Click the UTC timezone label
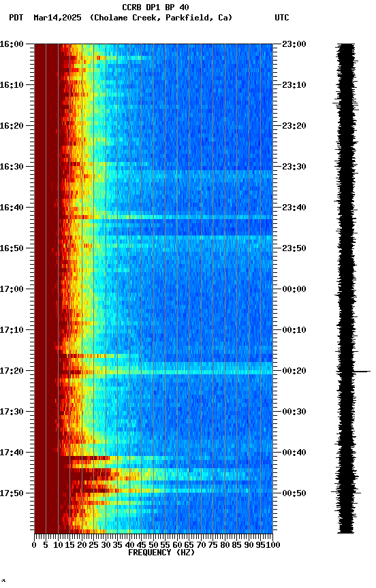376x588 pixels. click(x=282, y=18)
